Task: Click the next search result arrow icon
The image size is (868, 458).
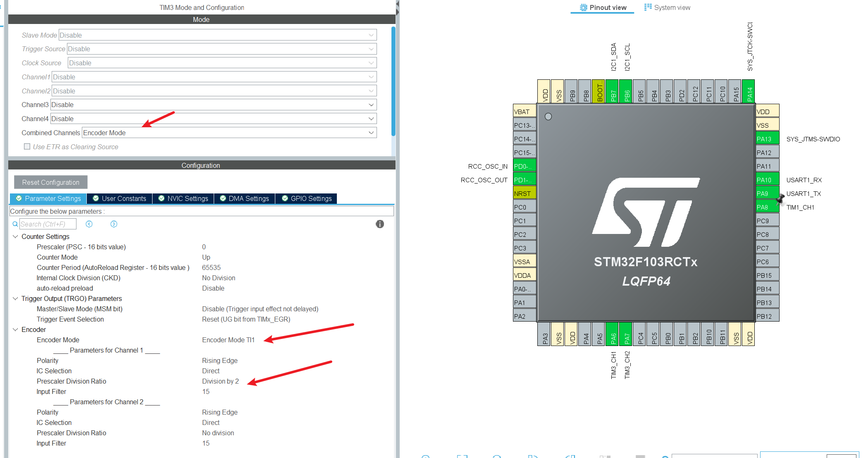Action: click(x=114, y=224)
